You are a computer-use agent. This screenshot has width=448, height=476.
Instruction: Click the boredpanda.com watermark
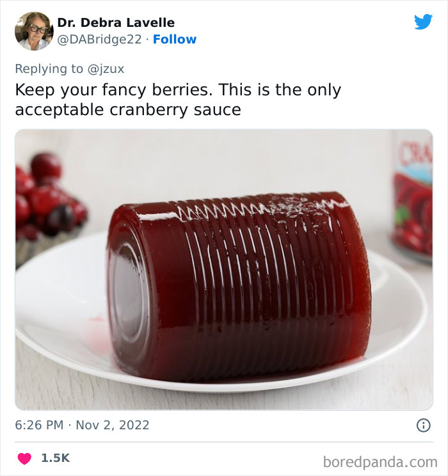click(x=380, y=462)
